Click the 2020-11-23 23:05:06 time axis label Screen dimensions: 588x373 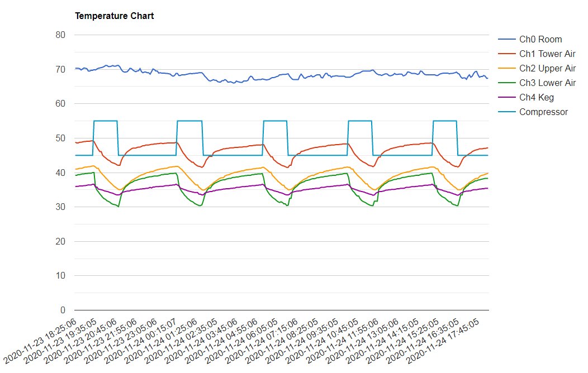click(x=121, y=341)
